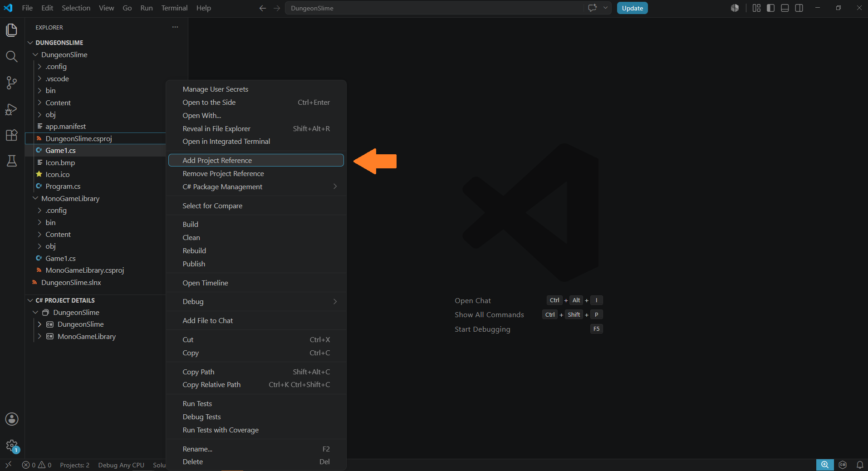The height and width of the screenshot is (471, 868).
Task: Collapse the MonoGameLibrary folder
Action: pyautogui.click(x=35, y=198)
